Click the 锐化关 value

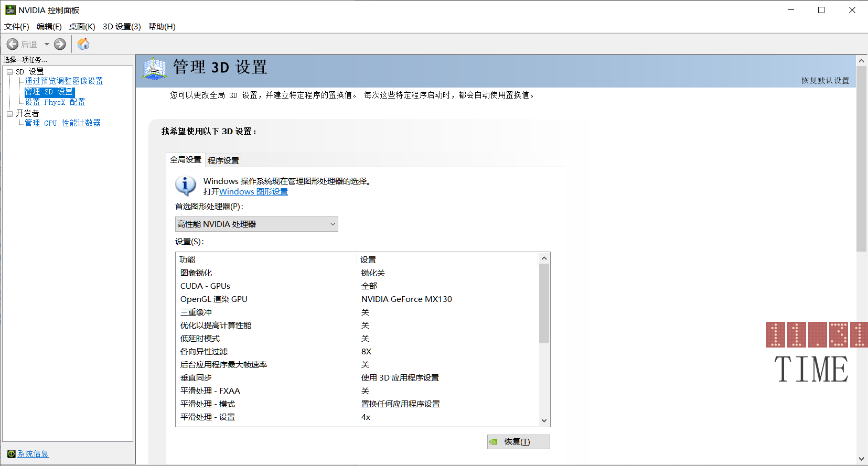pyautogui.click(x=373, y=273)
